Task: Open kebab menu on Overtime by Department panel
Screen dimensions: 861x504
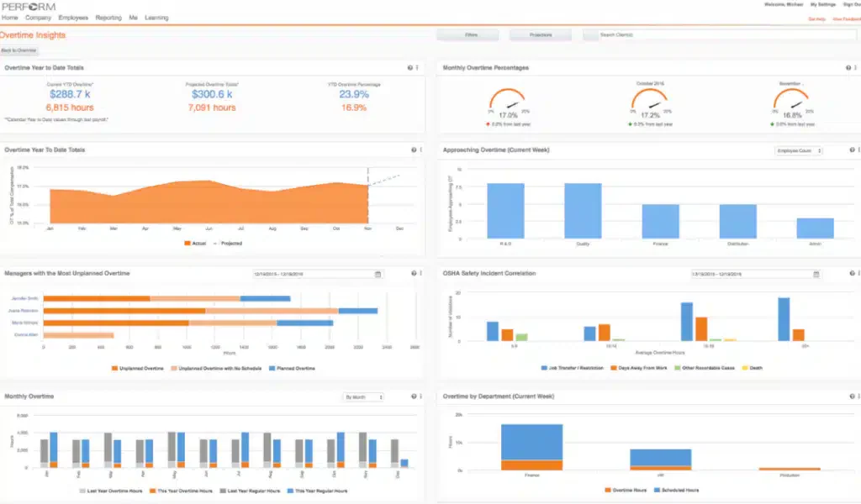Action: point(858,396)
